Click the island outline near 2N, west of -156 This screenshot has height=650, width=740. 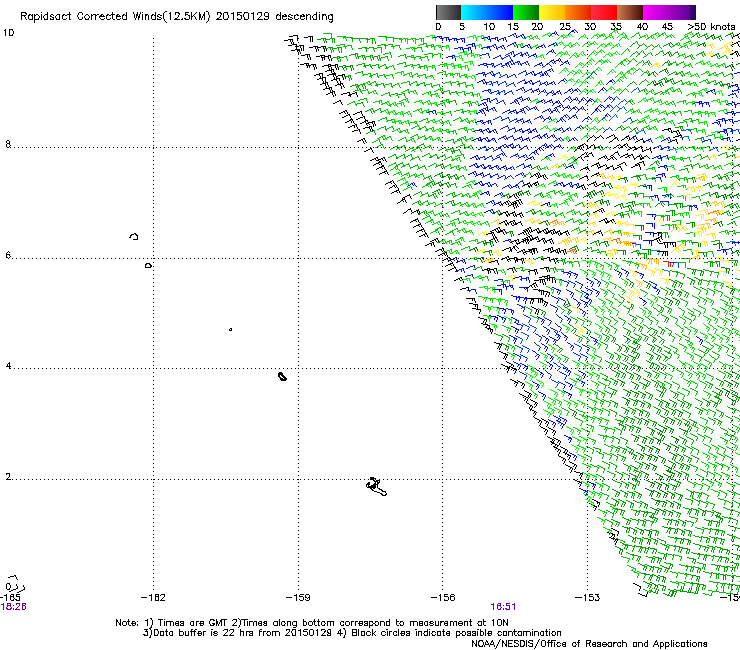coord(377,487)
